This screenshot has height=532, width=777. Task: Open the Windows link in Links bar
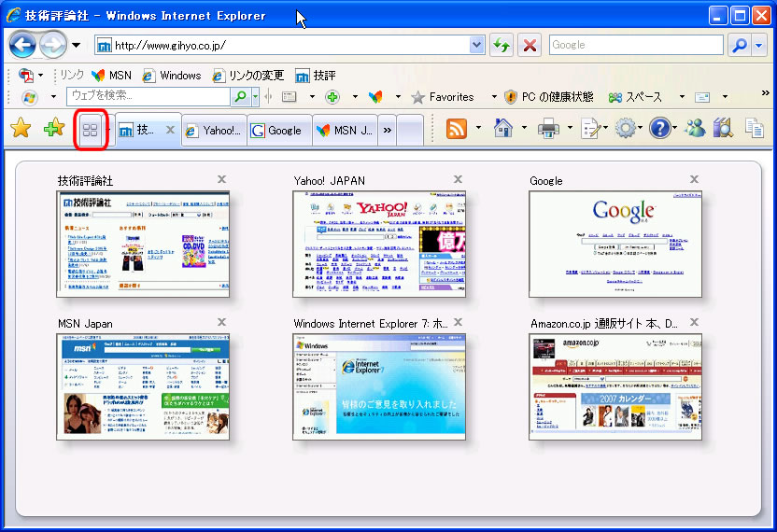tap(172, 76)
